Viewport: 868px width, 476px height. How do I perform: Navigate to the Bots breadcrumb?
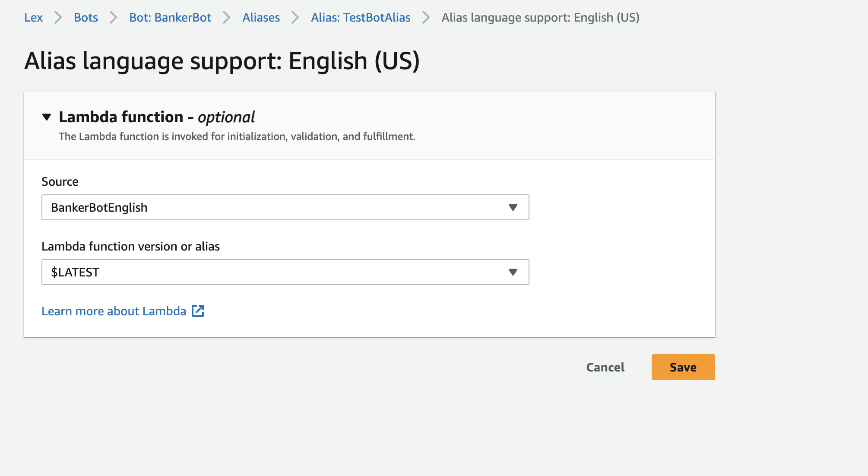86,18
